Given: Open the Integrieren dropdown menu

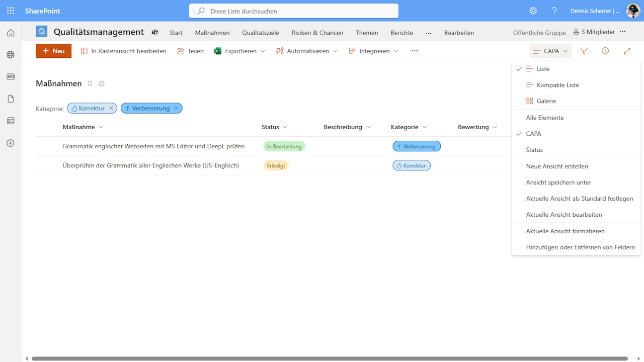Looking at the screenshot, I should tap(396, 51).
